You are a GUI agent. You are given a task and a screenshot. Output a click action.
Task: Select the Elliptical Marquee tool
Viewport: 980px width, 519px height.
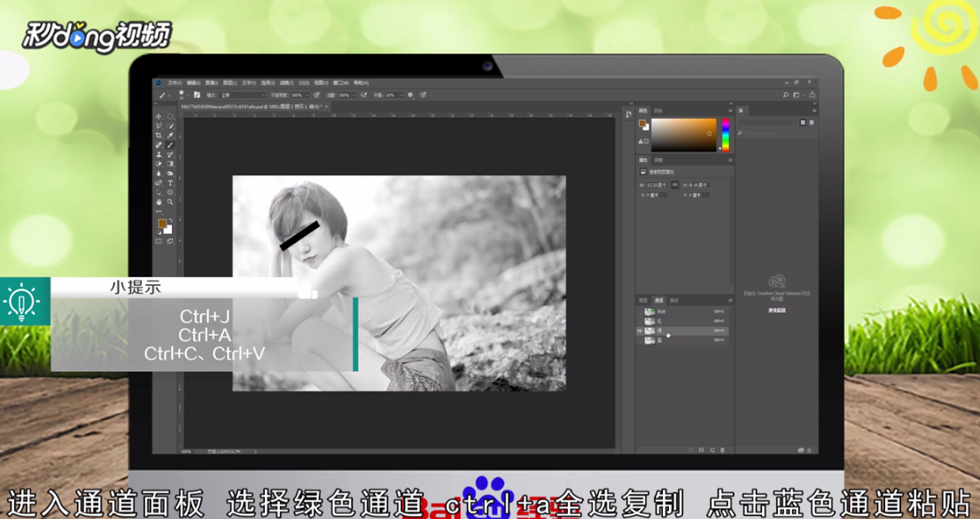tap(170, 117)
